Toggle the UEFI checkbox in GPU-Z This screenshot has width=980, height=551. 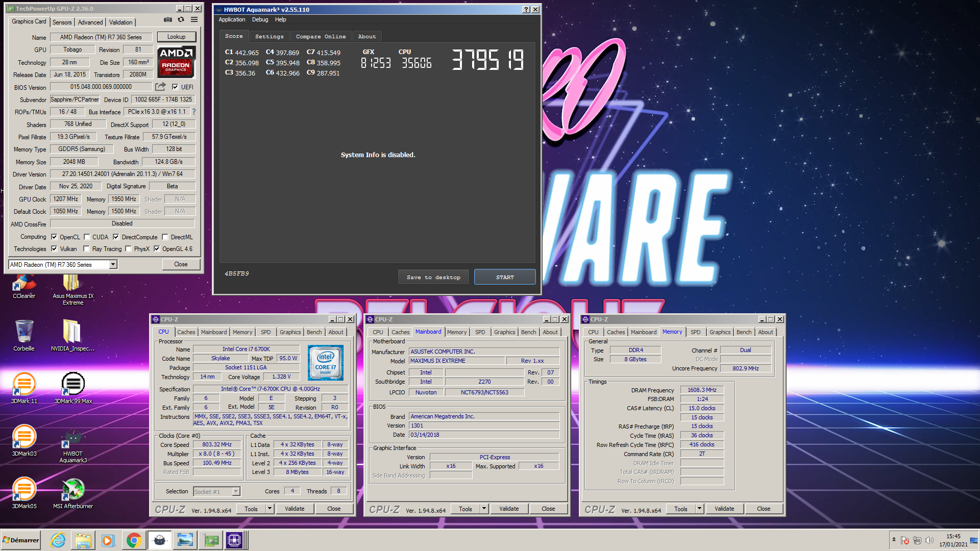pos(175,87)
